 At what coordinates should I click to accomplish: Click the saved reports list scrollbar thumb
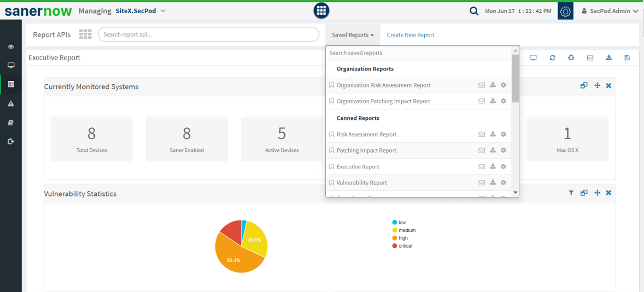[515, 78]
